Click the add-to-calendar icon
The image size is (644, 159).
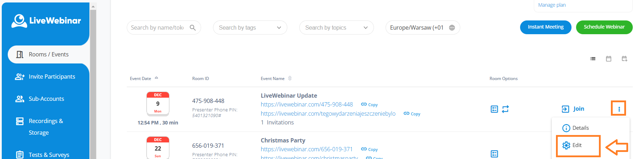[624, 59]
